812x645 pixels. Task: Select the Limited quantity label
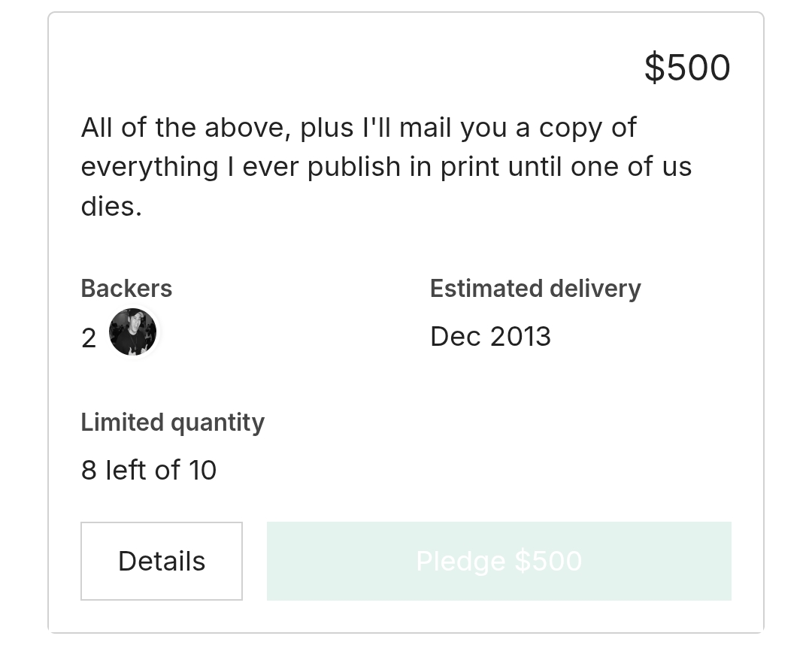coord(172,422)
